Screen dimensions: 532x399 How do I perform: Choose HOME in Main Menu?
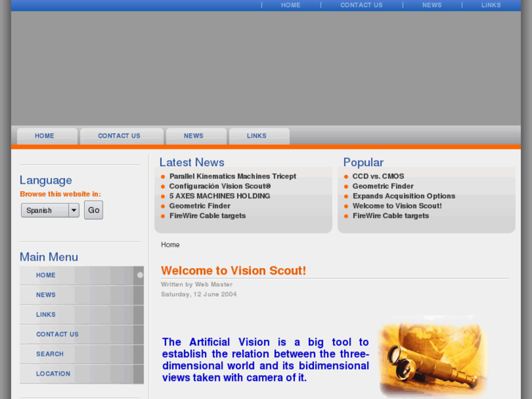pos(82,275)
